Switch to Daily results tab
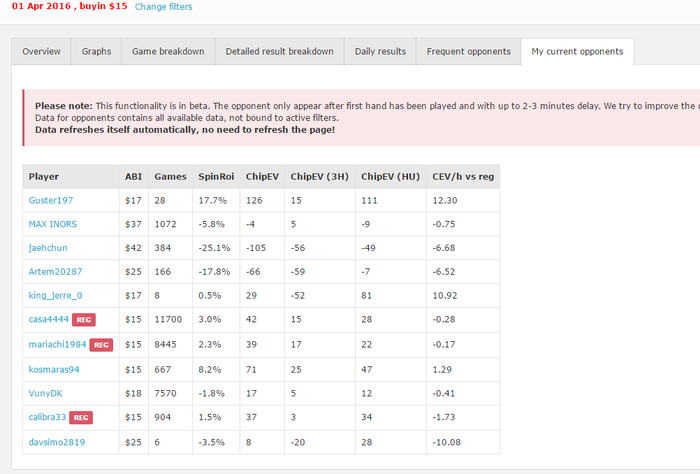This screenshot has width=700, height=474. coord(380,51)
